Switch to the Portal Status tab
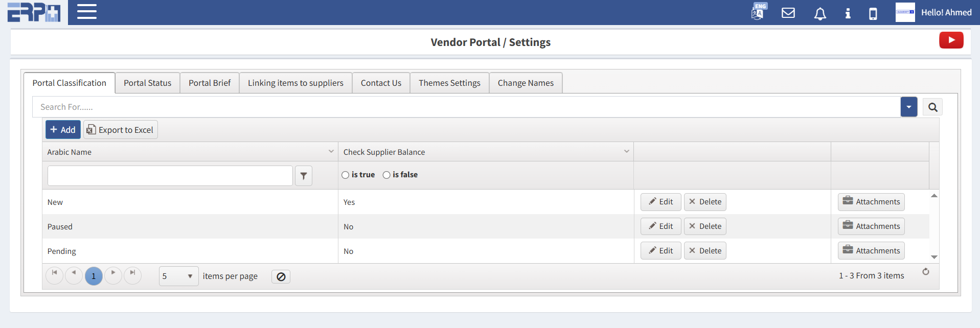Image resolution: width=980 pixels, height=328 pixels. pos(147,83)
